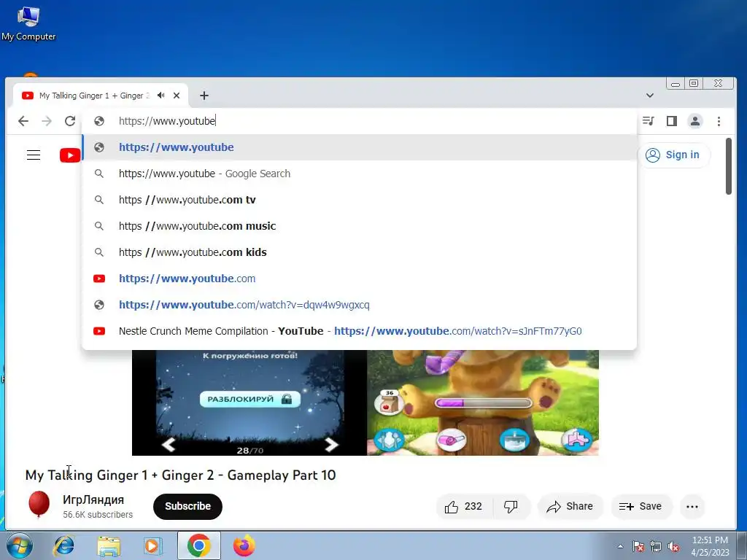747x560 pixels.
Task: Open the media controls icon in Chrome toolbar
Action: (648, 121)
